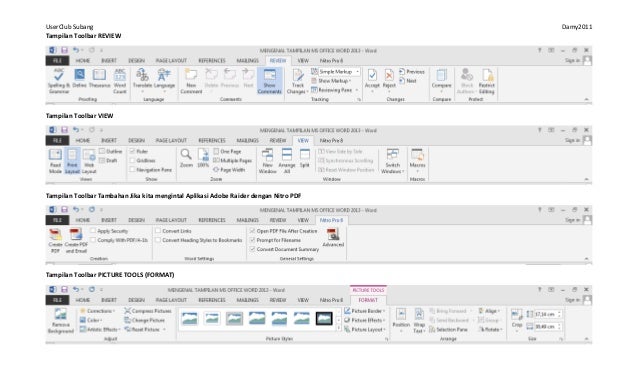Switch to Read Mode in the VIEW ribbon
This screenshot has height=388, width=638.
coord(55,161)
